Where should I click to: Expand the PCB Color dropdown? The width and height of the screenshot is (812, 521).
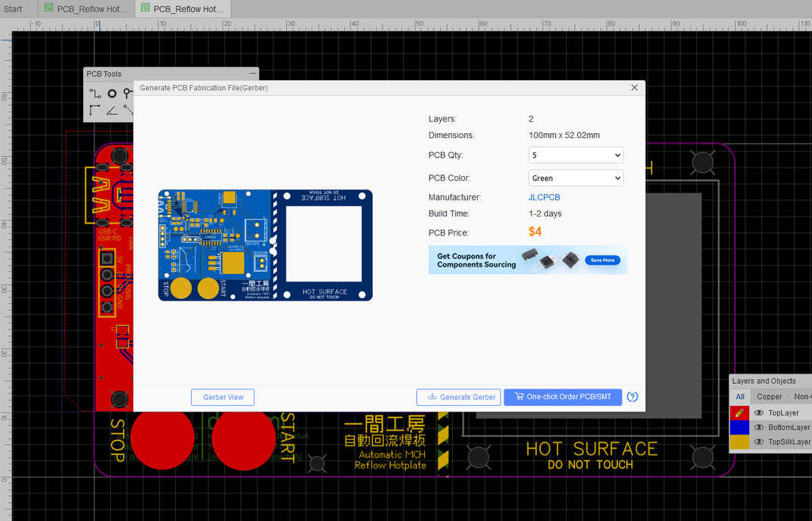coord(576,178)
